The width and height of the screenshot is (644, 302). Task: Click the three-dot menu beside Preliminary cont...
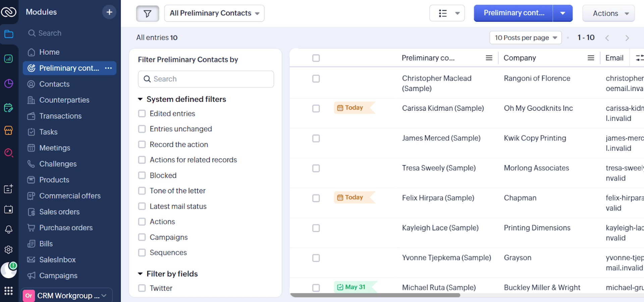pyautogui.click(x=108, y=68)
